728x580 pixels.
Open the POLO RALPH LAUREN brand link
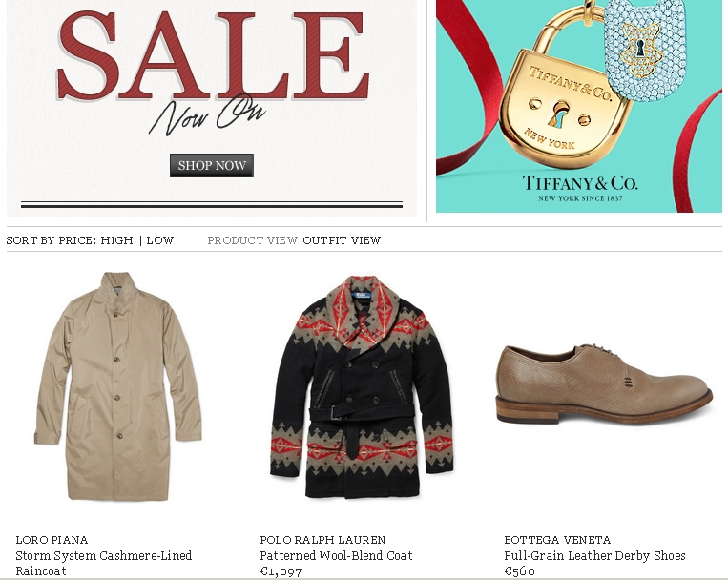coord(322,540)
